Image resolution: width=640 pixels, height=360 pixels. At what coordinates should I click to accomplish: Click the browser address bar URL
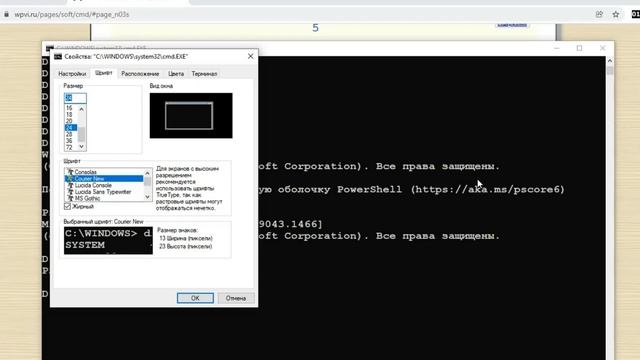pyautogui.click(x=72, y=14)
